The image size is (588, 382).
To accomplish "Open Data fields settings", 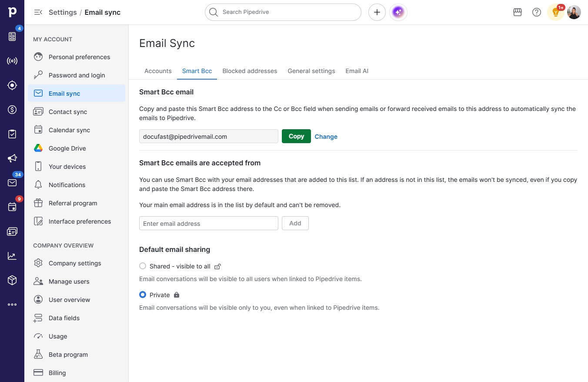I will pos(77,318).
